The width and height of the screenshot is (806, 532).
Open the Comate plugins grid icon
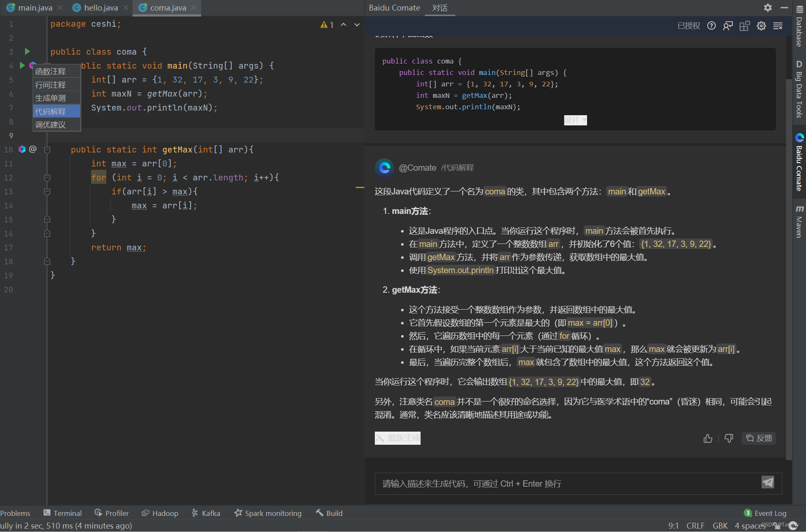(x=745, y=26)
